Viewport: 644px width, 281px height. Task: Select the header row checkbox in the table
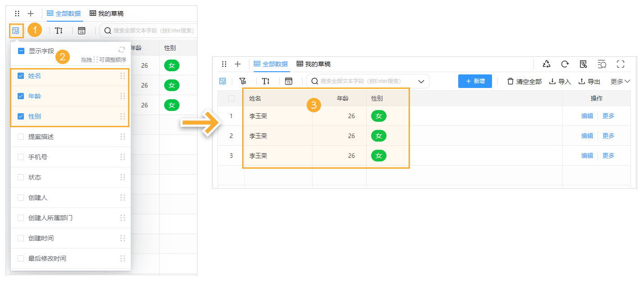(230, 98)
